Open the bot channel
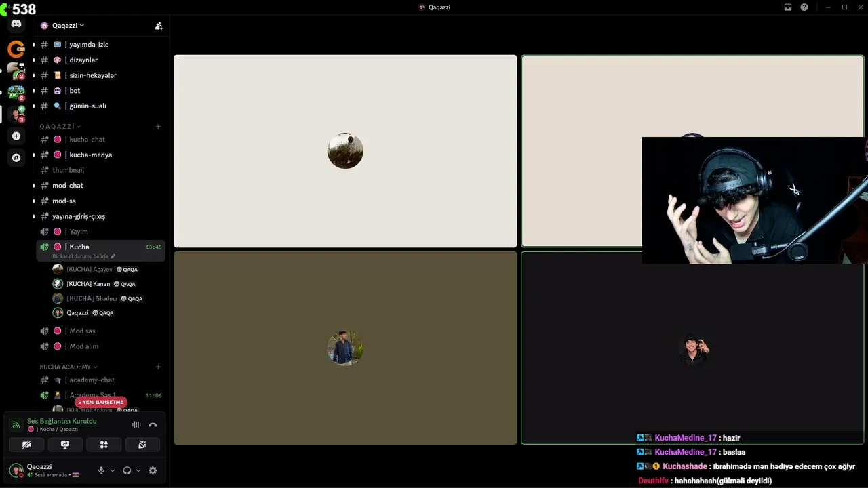 [x=100, y=91]
